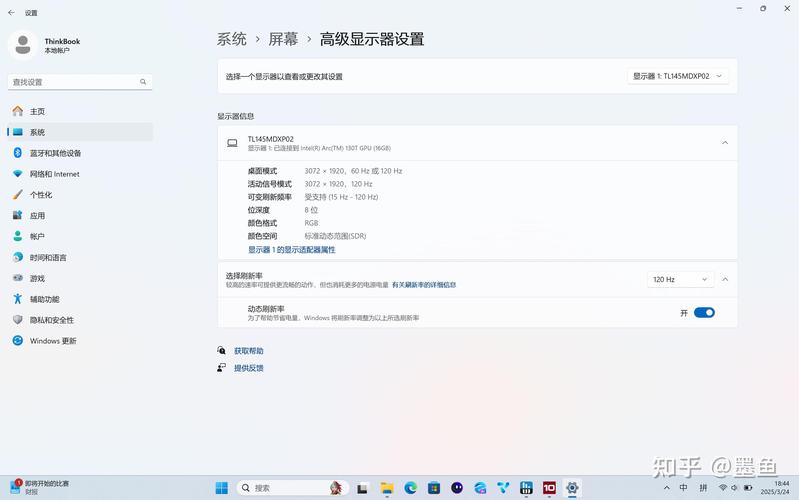Viewport: 799px width, 500px height.
Task: Open 时间和语言 settings
Action: tap(80, 257)
